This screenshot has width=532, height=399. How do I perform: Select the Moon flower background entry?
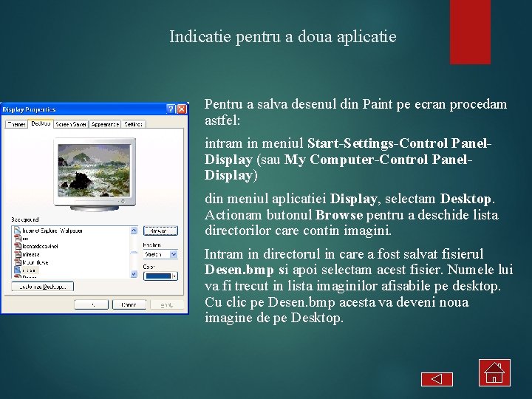click(35, 262)
